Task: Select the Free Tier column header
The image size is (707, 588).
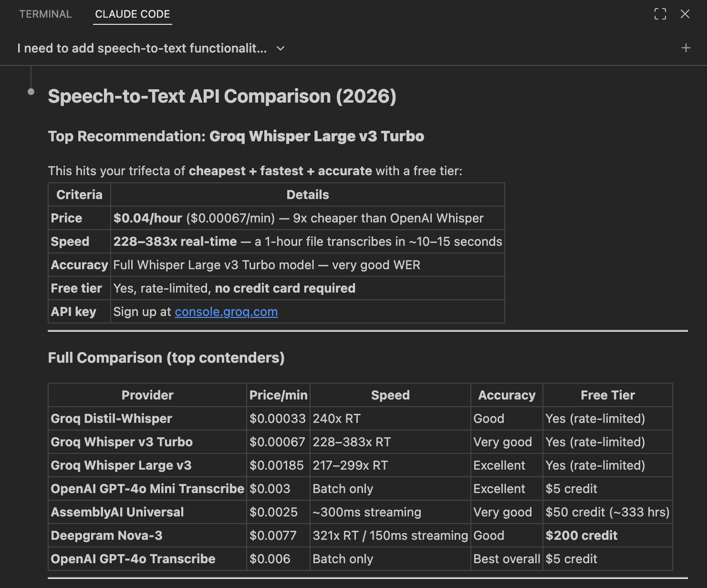Action: [608, 395]
